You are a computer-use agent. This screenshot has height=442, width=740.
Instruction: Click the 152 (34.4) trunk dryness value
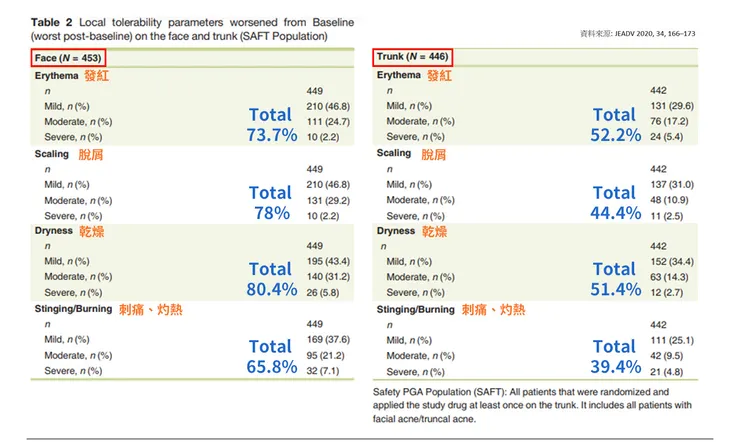(670, 262)
